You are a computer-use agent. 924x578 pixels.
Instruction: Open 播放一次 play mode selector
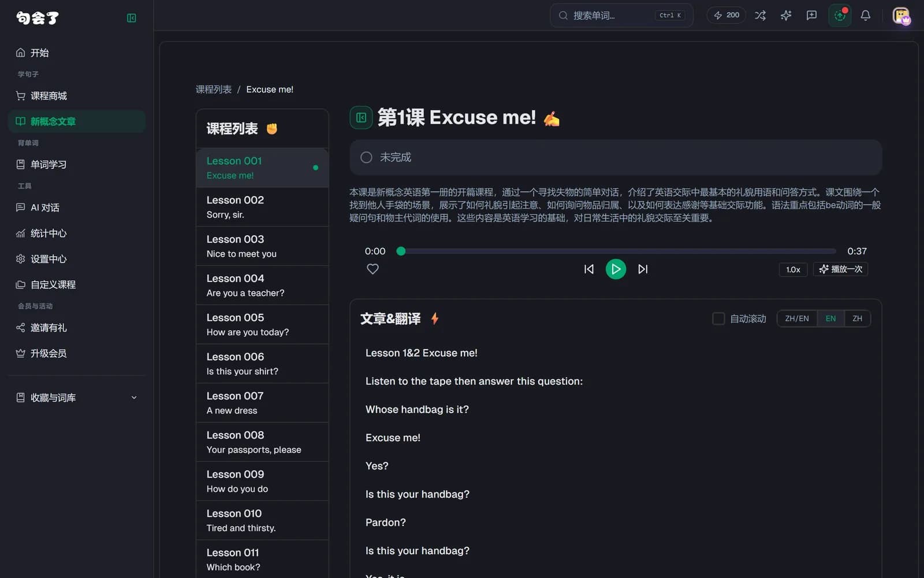[841, 269]
